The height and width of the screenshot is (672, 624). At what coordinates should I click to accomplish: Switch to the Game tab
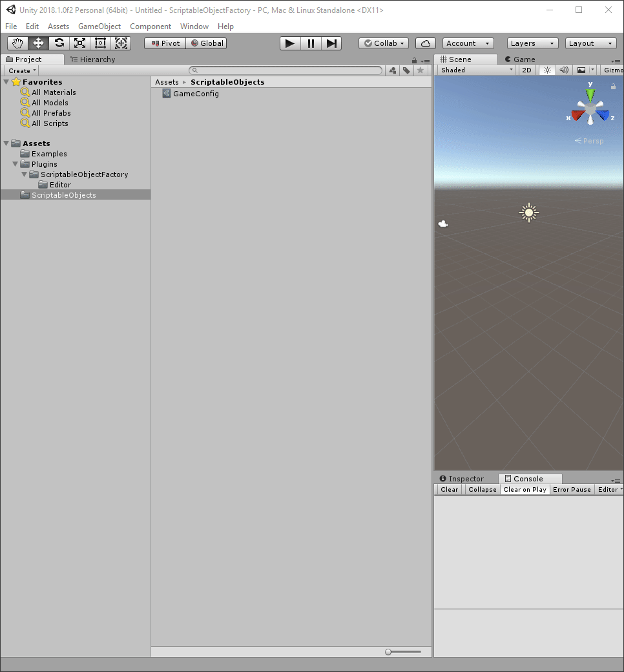click(520, 59)
